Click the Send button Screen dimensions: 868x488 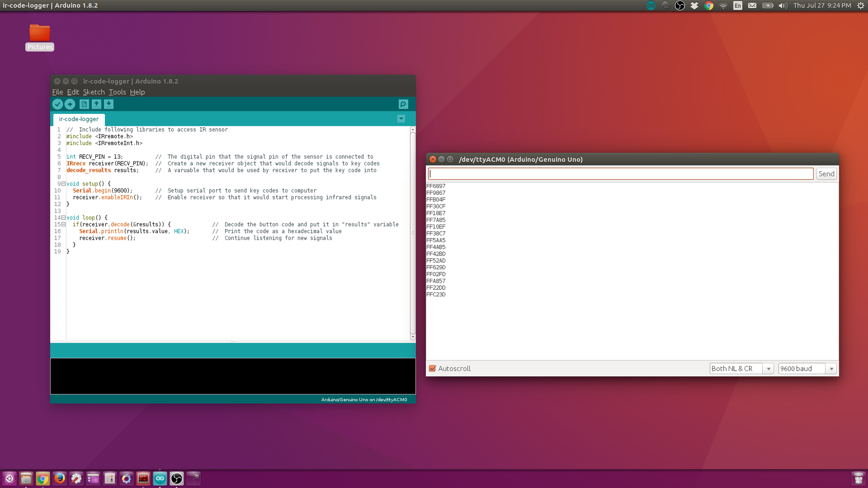(826, 174)
